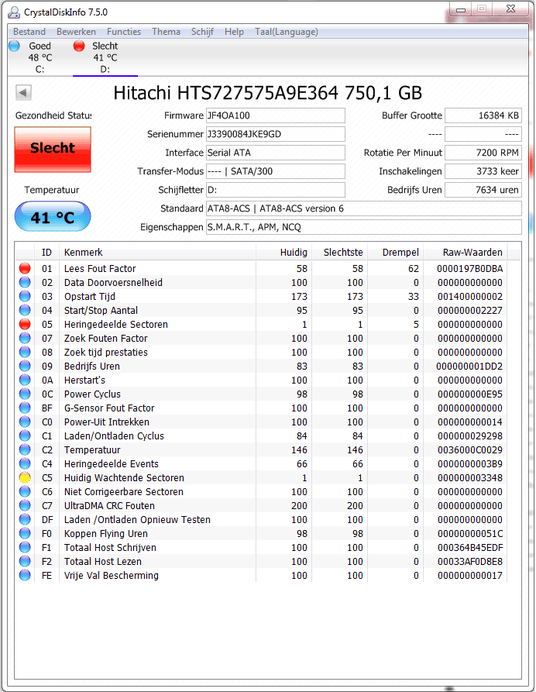Open the Functies menu
The height and width of the screenshot is (692, 536).
(x=124, y=32)
